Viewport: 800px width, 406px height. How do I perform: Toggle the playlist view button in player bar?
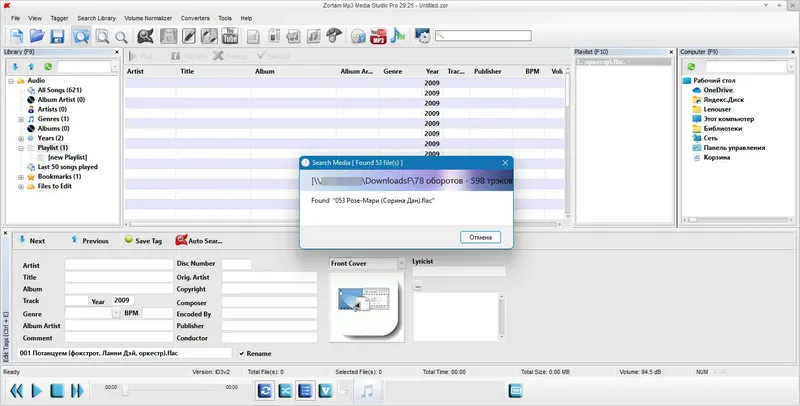coord(305,391)
